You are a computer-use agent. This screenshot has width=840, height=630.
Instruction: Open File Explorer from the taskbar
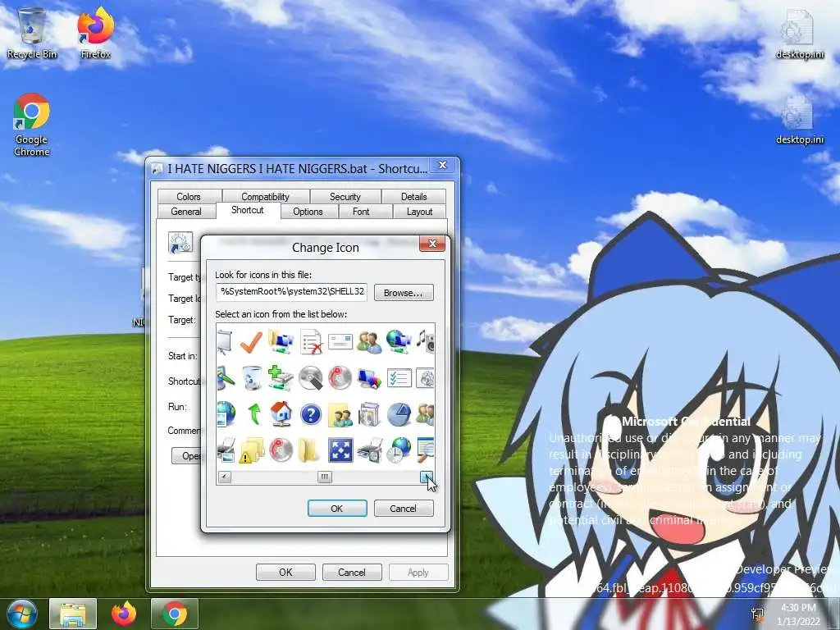pyautogui.click(x=73, y=614)
